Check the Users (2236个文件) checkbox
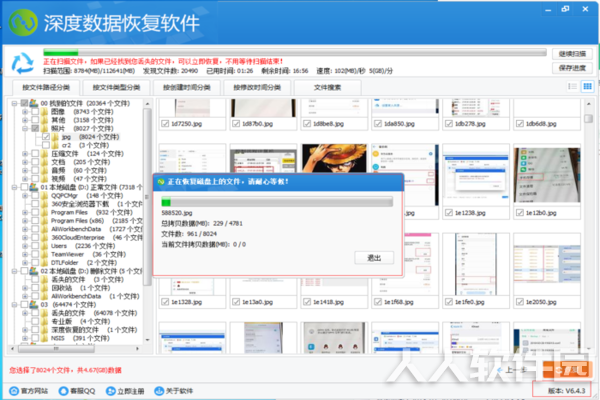The image size is (600, 400). click(35, 246)
